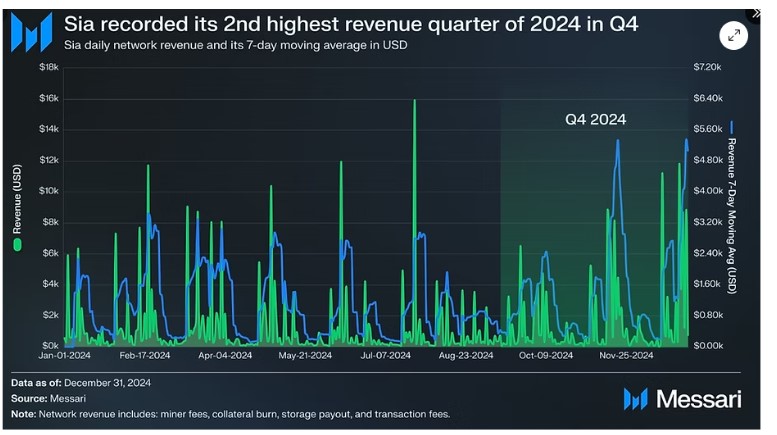The width and height of the screenshot is (777, 435).
Task: Click the chart title about Sia revenue
Action: (351, 23)
